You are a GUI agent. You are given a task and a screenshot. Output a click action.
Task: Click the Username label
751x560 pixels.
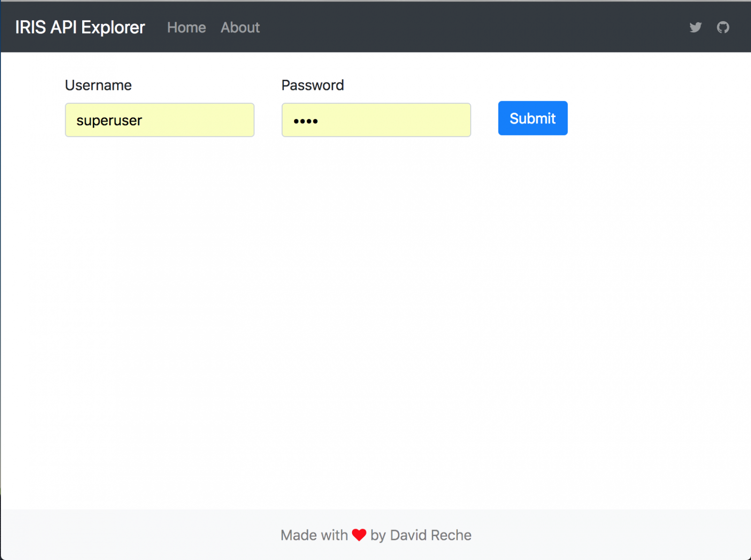[98, 85]
